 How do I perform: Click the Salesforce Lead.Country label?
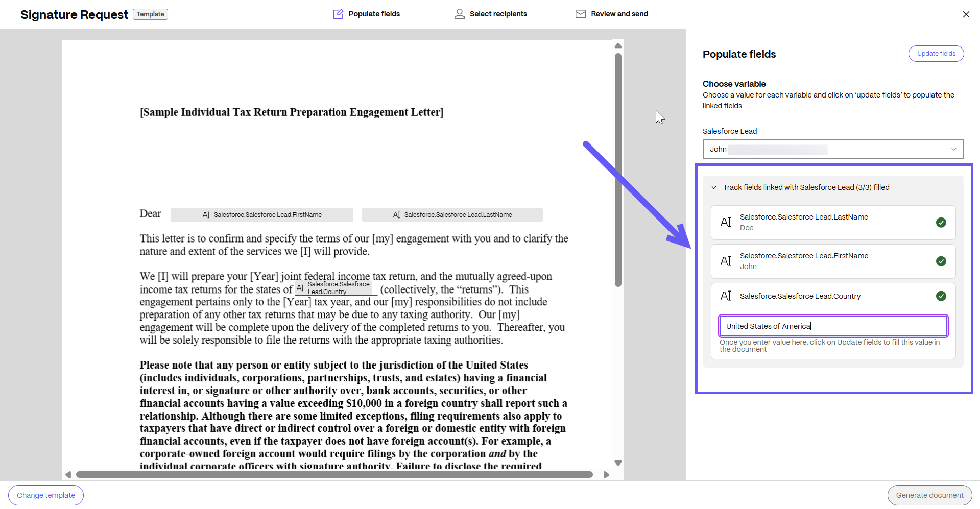(x=800, y=296)
